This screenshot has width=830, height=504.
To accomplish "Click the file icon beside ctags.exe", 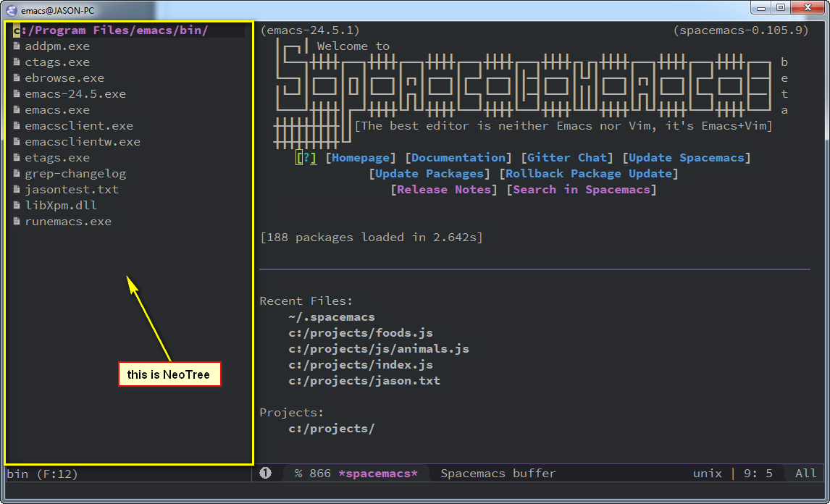I will (17, 62).
